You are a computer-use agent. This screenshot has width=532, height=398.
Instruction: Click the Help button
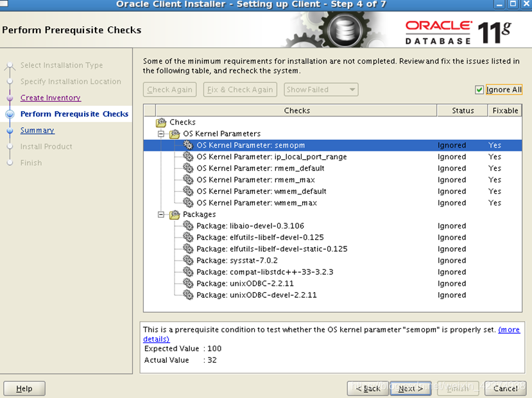[x=24, y=388]
